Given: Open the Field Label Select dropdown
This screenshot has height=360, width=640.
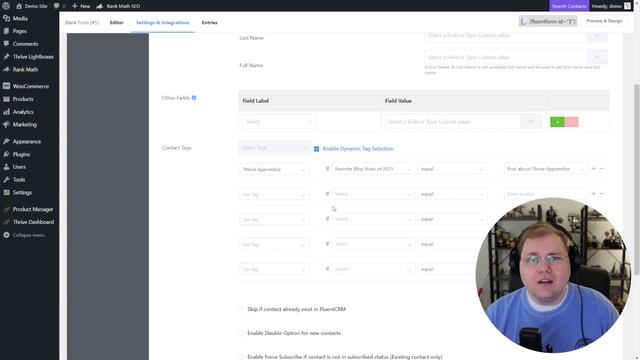Looking at the screenshot, I should point(278,122).
